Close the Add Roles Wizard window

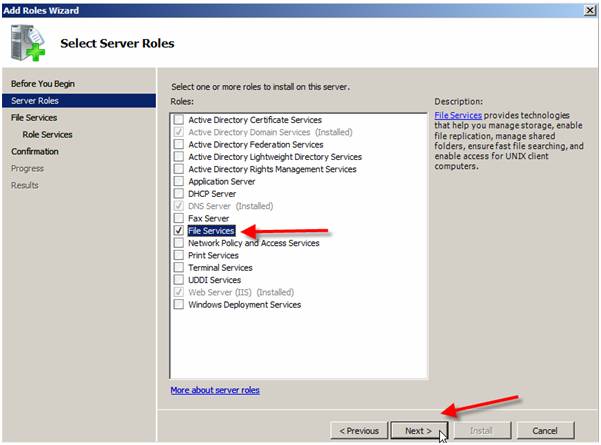click(590, 10)
